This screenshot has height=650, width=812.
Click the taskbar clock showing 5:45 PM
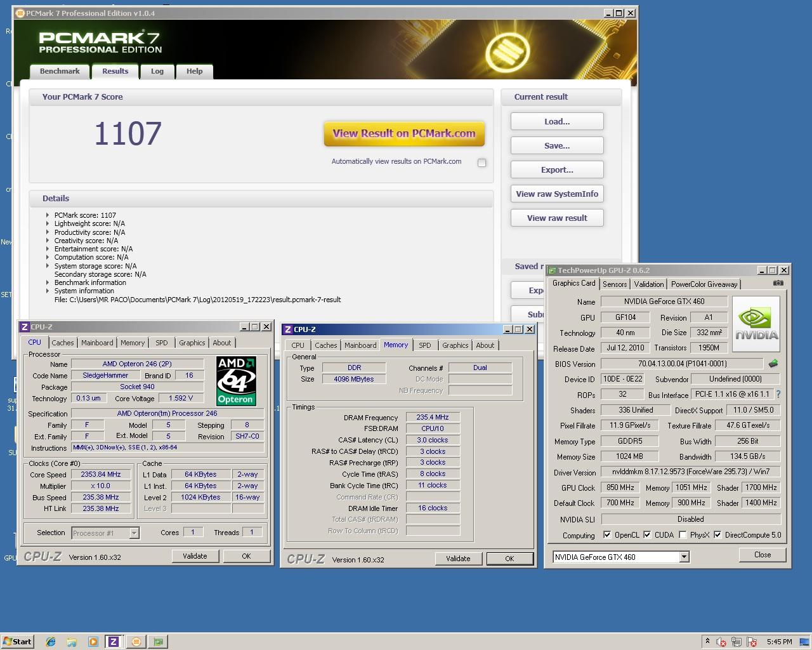[779, 642]
